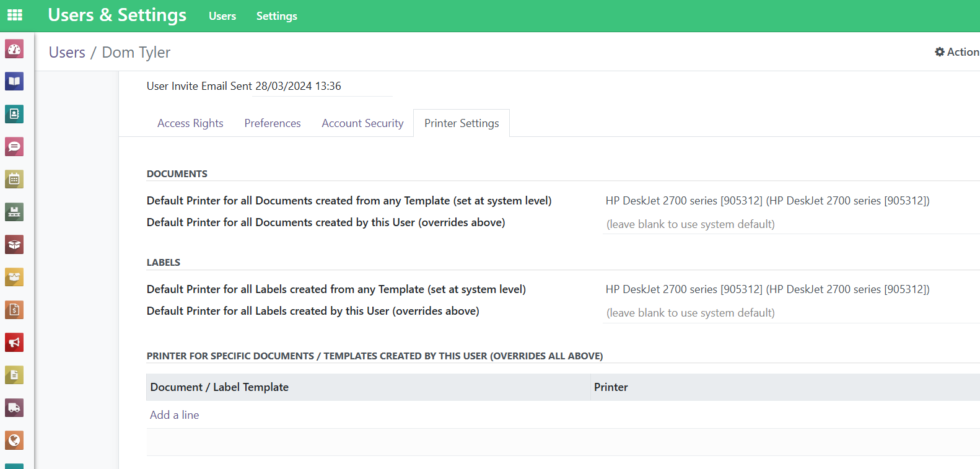Open the globe Website app icon
Viewport: 980px width, 469px height.
pyautogui.click(x=14, y=441)
